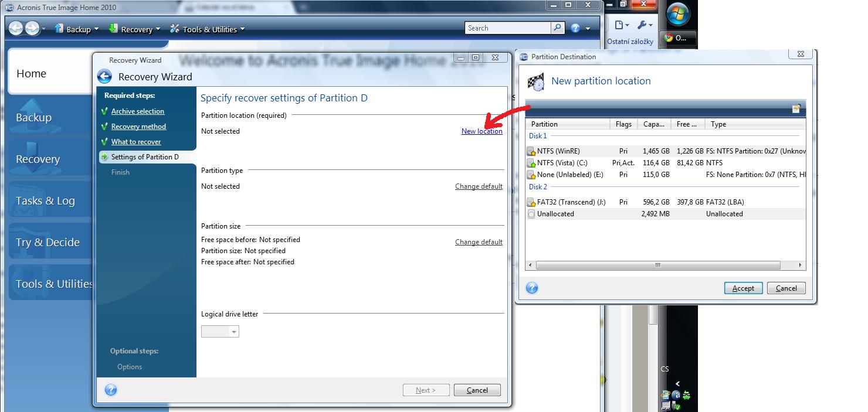868x412 pixels.
Task: Expand the dropdown arrow beside toolbar help
Action: [x=588, y=29]
